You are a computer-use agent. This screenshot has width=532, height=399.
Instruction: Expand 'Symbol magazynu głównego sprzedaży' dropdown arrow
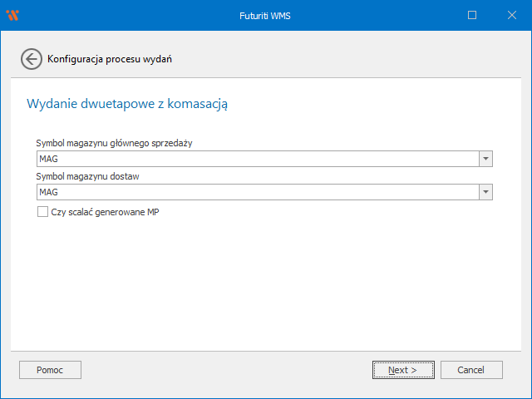pyautogui.click(x=485, y=159)
